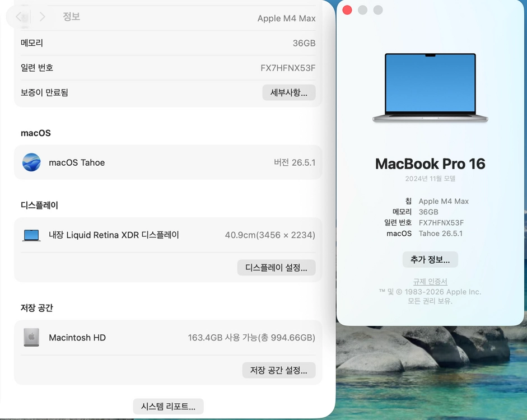This screenshot has width=527, height=420.
Task: Click 내장 Liquid Retina XDR 디스플레이 label
Action: [x=114, y=235]
